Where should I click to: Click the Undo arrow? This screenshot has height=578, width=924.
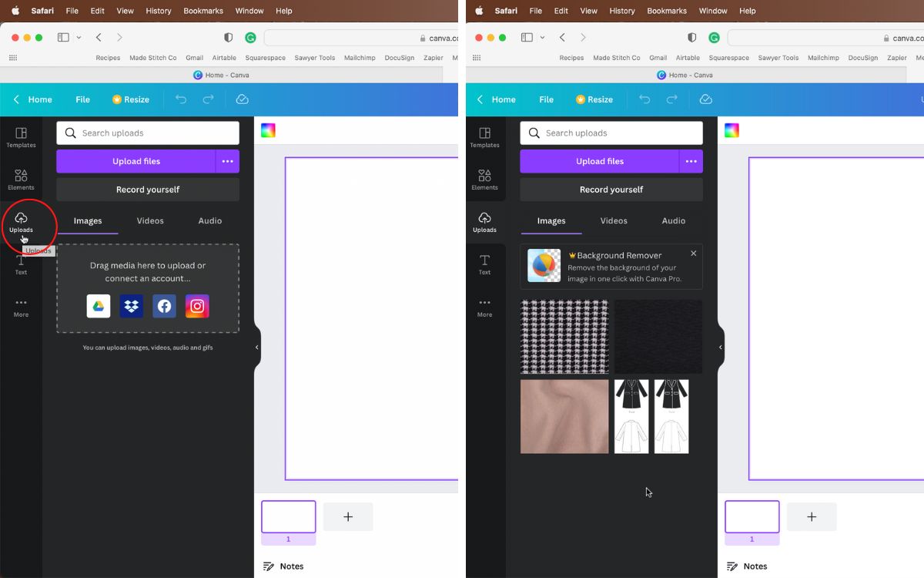[181, 99]
